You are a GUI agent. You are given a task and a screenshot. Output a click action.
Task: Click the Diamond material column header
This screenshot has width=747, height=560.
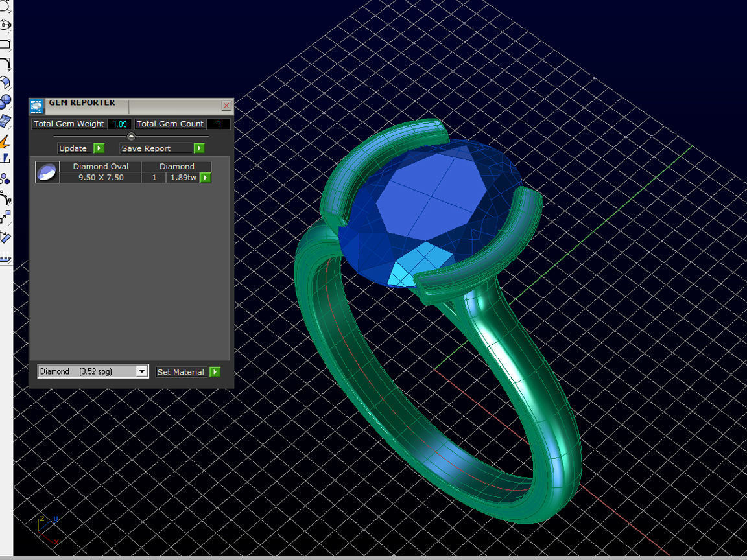pos(177,166)
